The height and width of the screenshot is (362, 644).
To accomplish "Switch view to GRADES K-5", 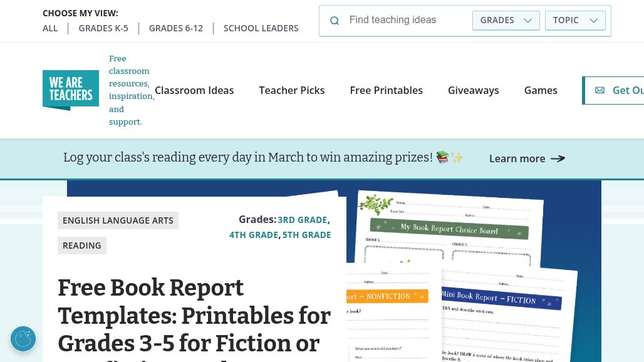I will click(103, 28).
